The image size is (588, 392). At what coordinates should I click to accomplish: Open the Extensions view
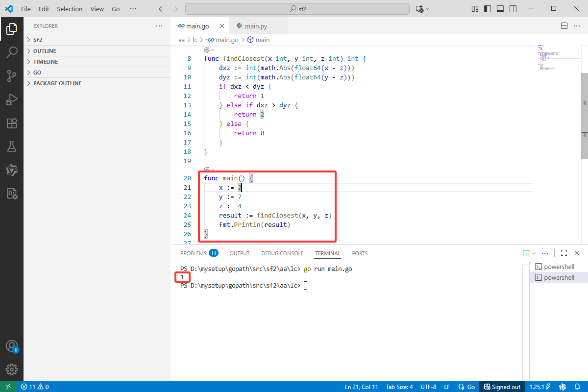pos(12,123)
